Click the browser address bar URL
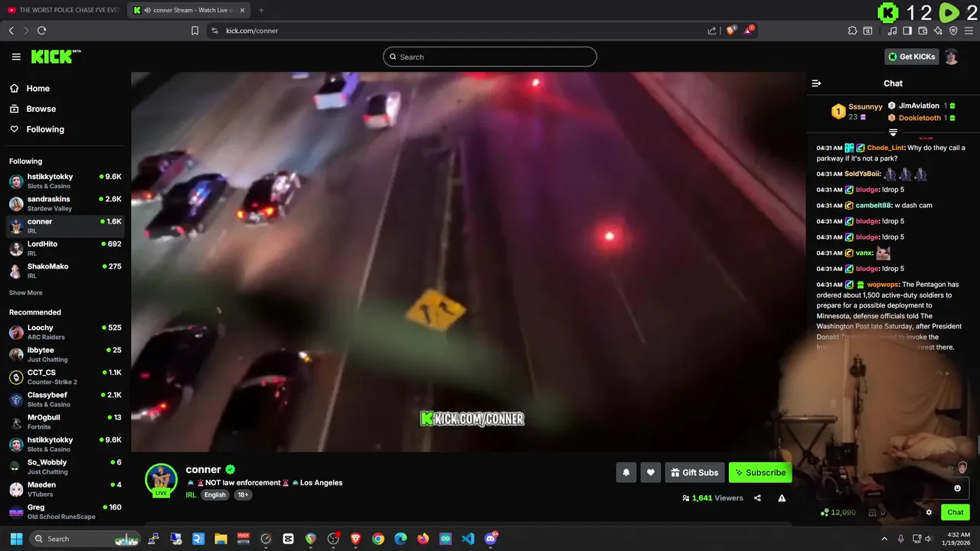 pos(252,31)
